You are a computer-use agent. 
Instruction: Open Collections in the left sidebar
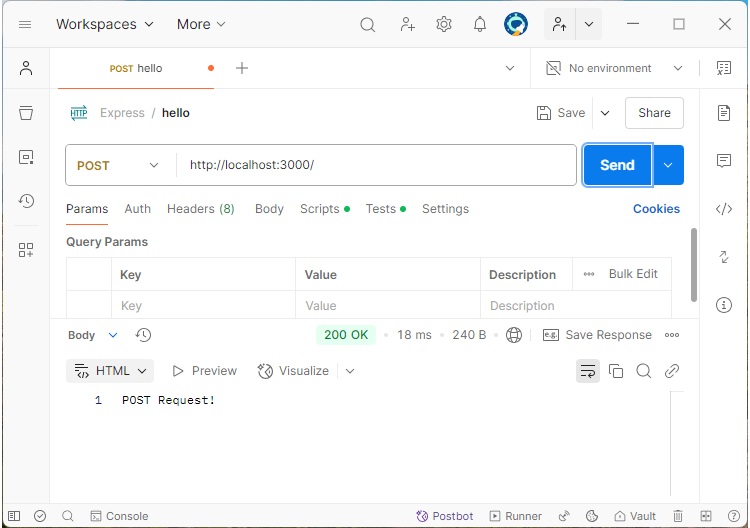click(x=26, y=113)
